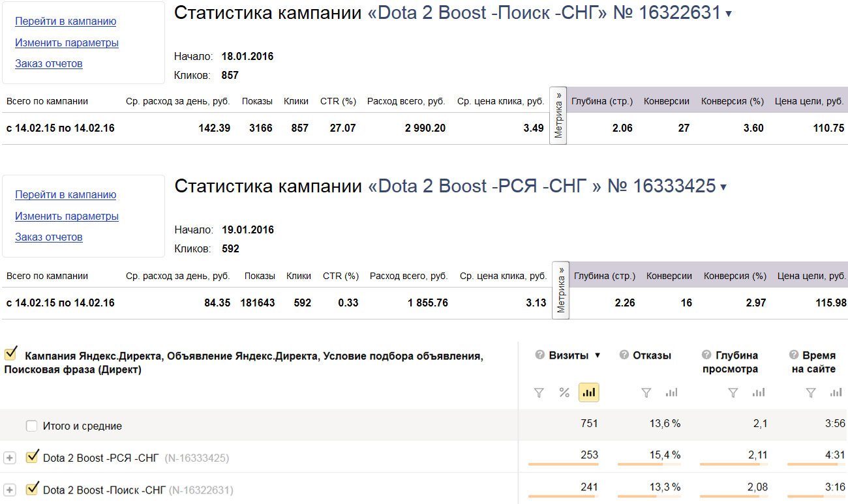Uncheck the Dota 2 Boost -РСЯ -СНГ row checkbox
This screenshot has height=504, width=848.
click(x=31, y=457)
